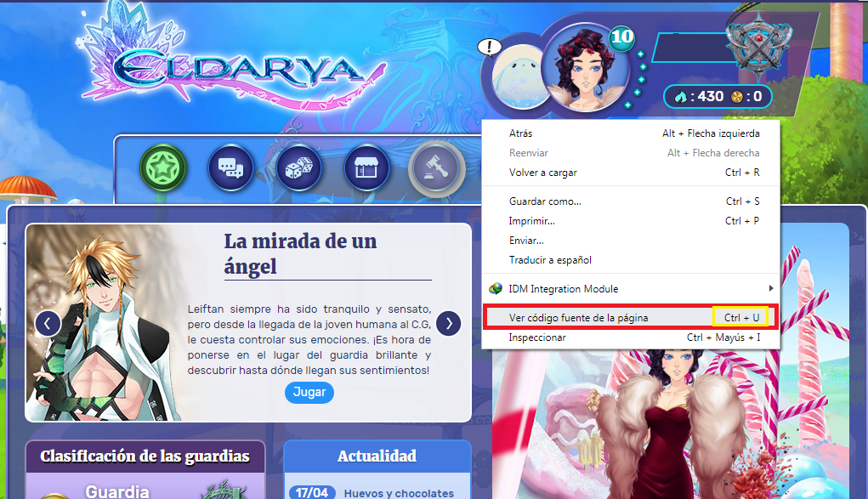This screenshot has width=868, height=499.
Task: Click the IDM Integration Module icon
Action: [496, 288]
